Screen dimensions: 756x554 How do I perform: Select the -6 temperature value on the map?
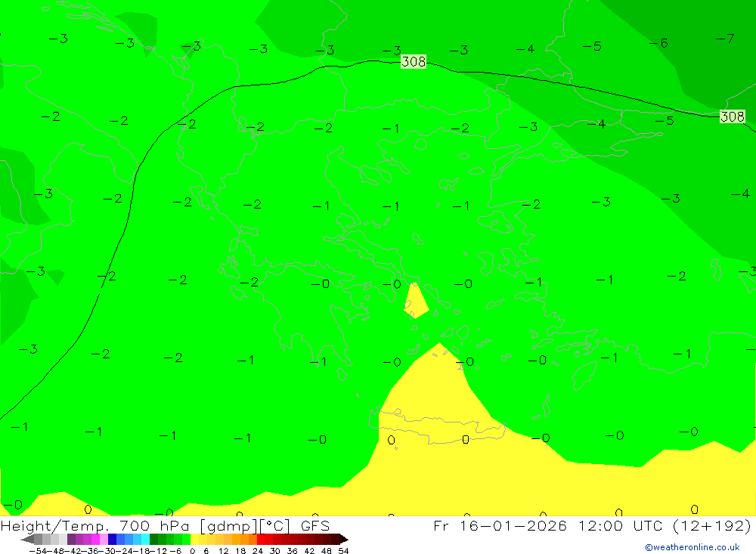click(658, 43)
